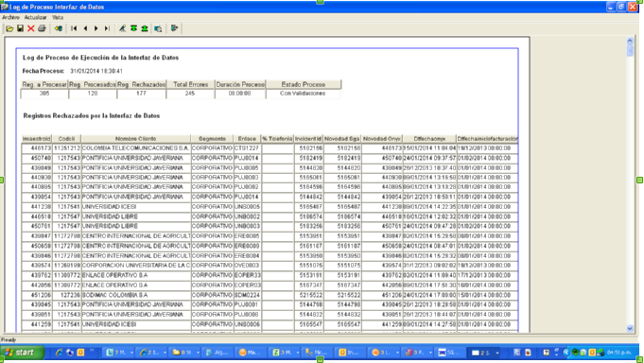The height and width of the screenshot is (363, 644).
Task: Open the Archivo menu
Action: (10, 17)
